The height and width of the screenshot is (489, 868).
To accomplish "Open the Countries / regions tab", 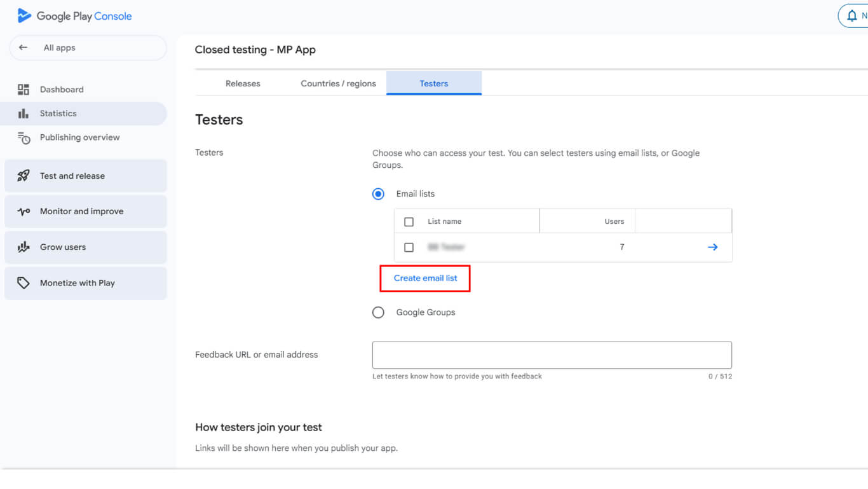I will point(338,83).
